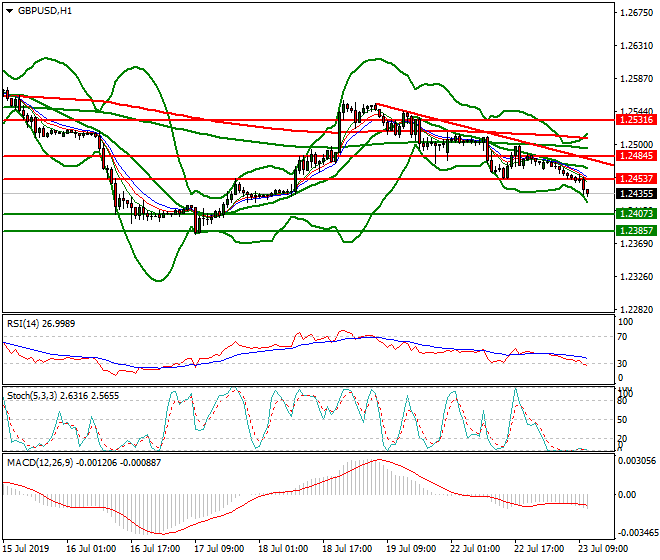Click the 19 Jul 09:00 time label
Image resolution: width=660 pixels, height=560 pixels.
click(411, 549)
